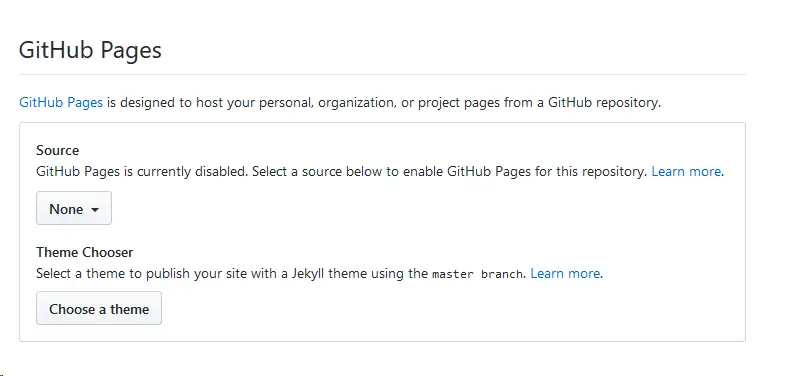This screenshot has width=796, height=376.
Task: Open the GitHub Pages link in description
Action: (x=61, y=102)
